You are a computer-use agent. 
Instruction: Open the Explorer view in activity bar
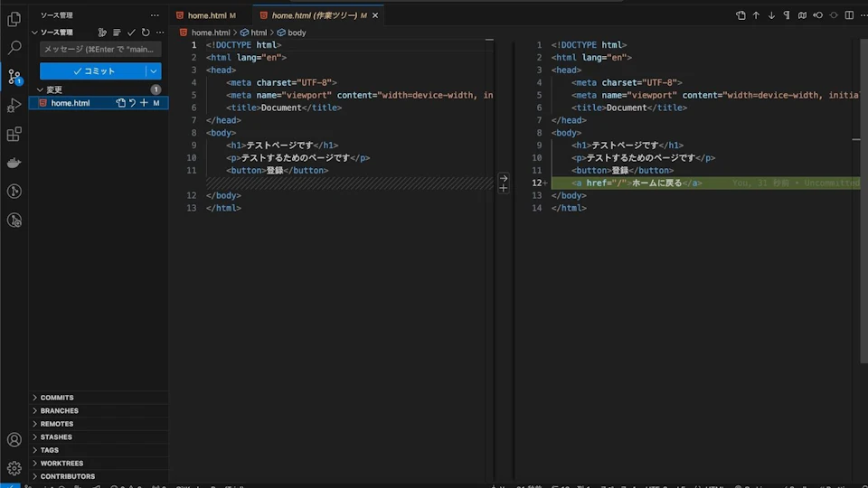(x=14, y=19)
